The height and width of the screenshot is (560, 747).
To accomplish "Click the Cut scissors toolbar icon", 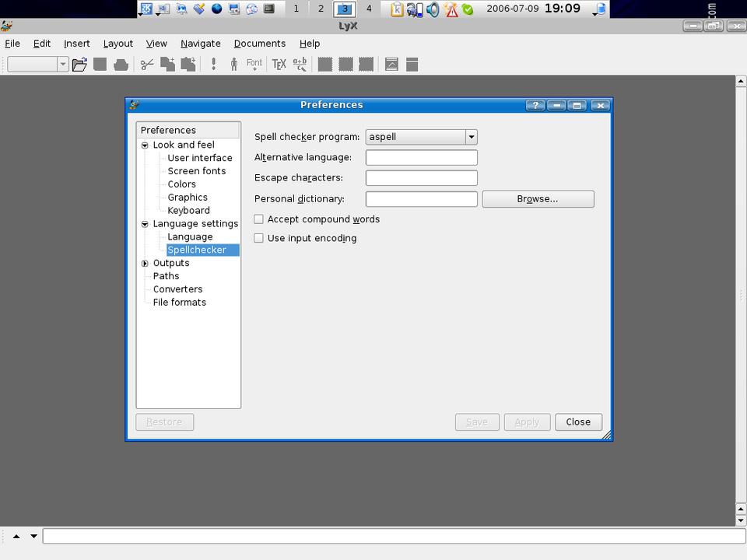I will pos(146,65).
